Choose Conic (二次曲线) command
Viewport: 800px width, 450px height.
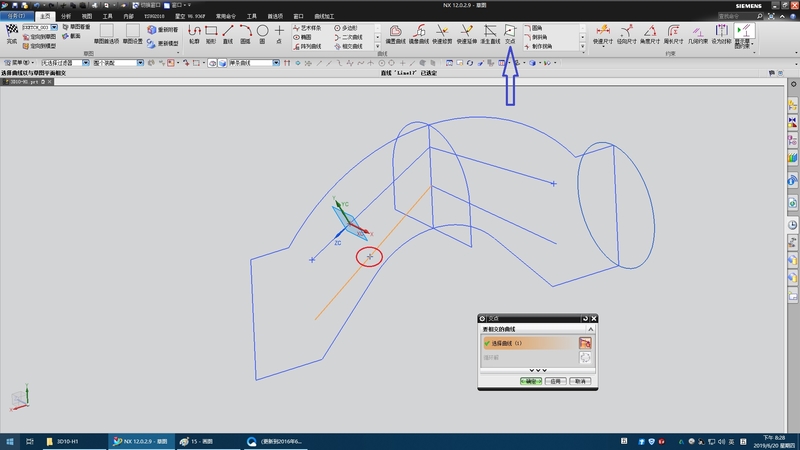(x=348, y=37)
